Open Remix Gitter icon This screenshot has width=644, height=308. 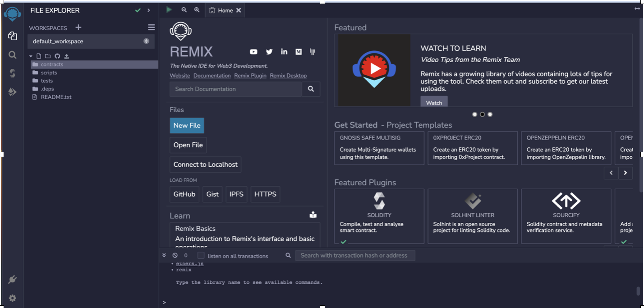[313, 52]
